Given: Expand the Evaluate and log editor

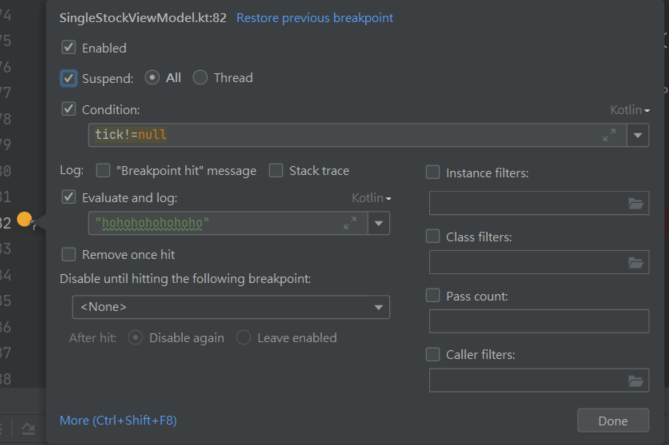Looking at the screenshot, I should tap(349, 223).
